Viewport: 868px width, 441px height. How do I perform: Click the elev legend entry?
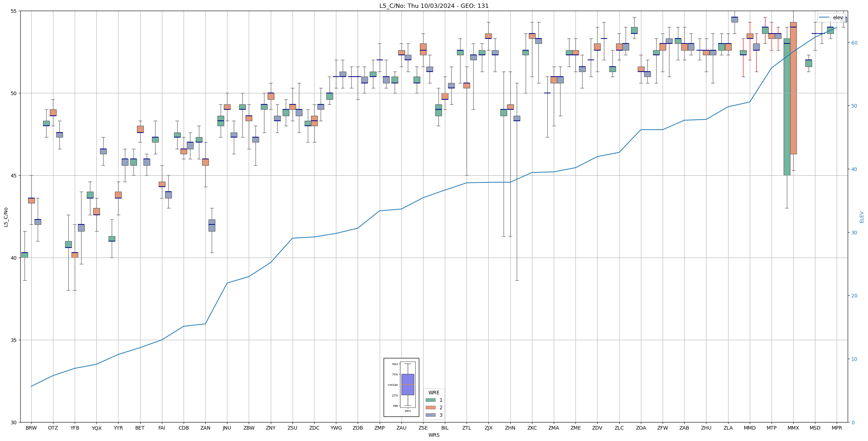pyautogui.click(x=831, y=17)
